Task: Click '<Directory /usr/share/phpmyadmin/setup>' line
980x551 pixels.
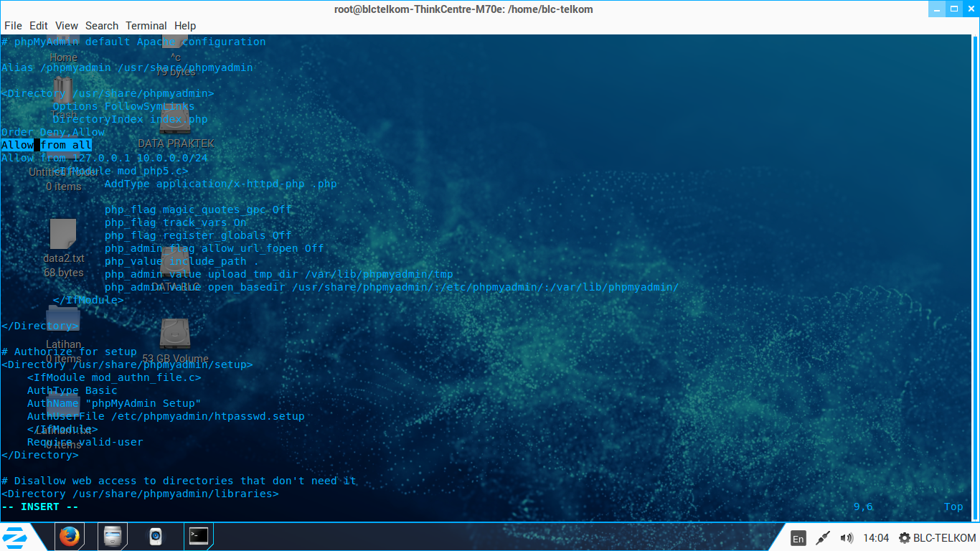Action: (127, 364)
